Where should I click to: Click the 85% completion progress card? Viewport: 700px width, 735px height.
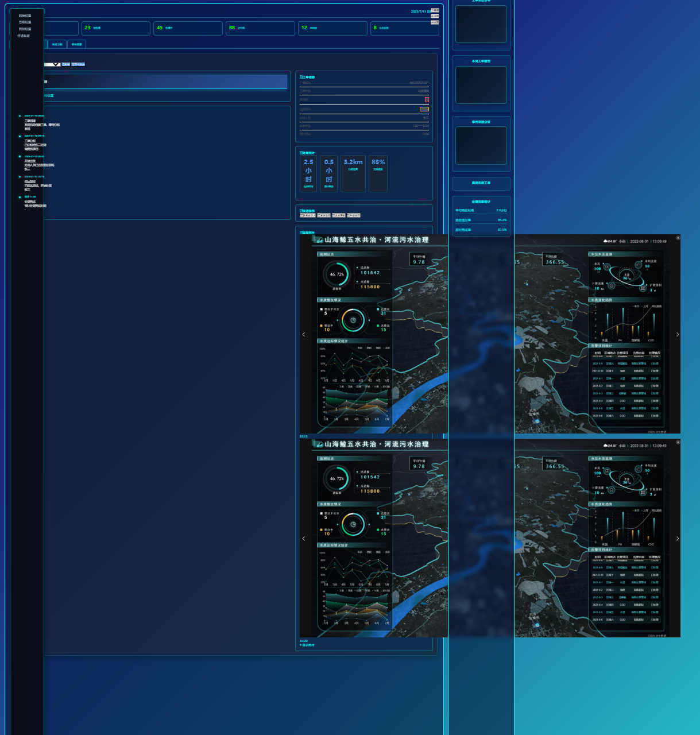click(378, 173)
